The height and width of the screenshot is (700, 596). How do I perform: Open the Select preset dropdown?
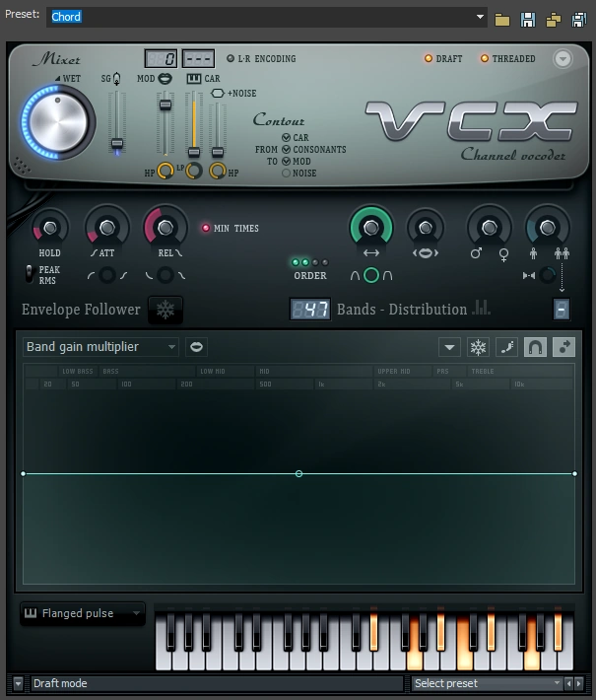[487, 683]
